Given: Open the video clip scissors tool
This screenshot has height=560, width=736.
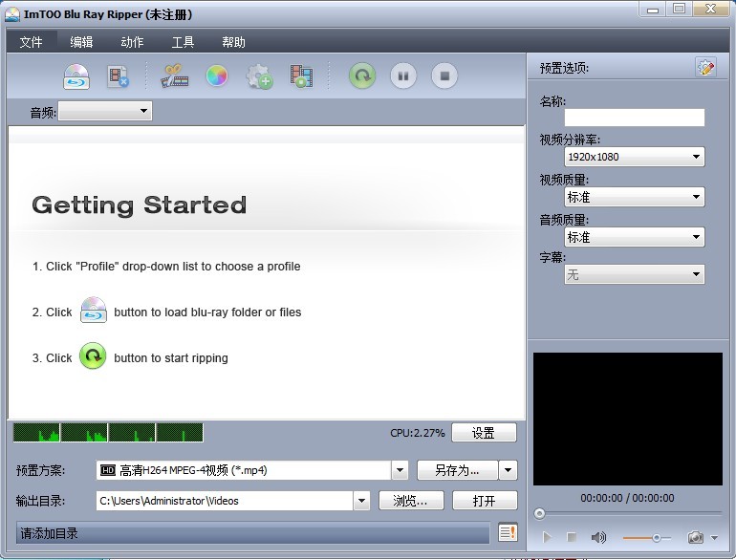Looking at the screenshot, I should pyautogui.click(x=175, y=75).
